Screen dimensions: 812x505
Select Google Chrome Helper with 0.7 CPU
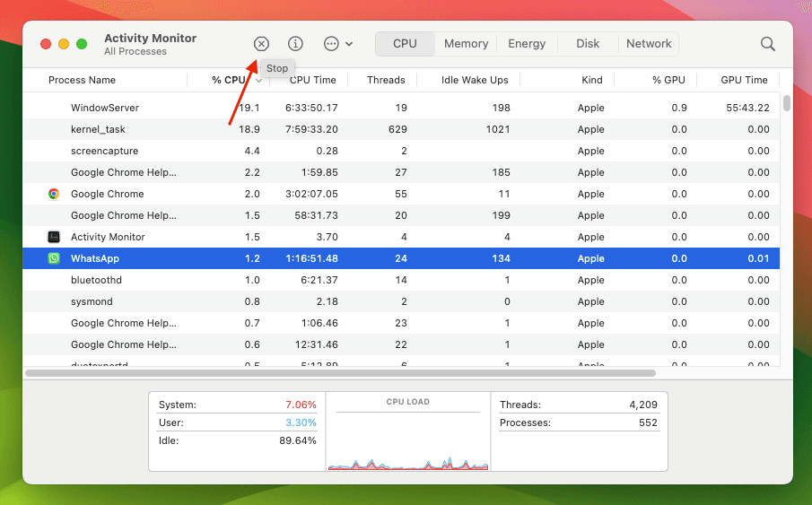coord(401,323)
